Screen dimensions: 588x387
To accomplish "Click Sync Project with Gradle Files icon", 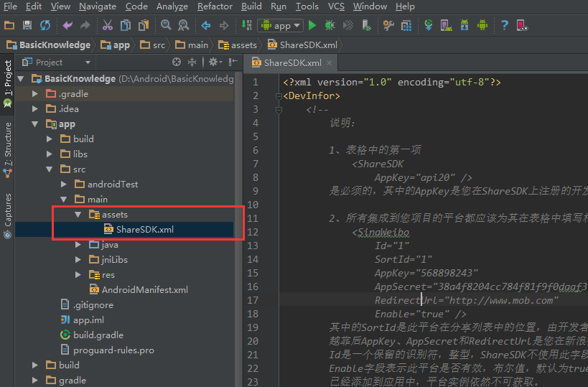I will (428, 25).
